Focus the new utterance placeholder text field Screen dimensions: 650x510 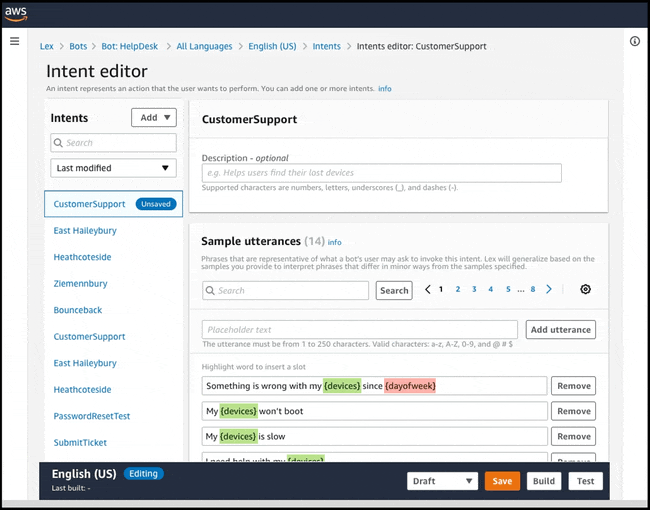pos(360,330)
